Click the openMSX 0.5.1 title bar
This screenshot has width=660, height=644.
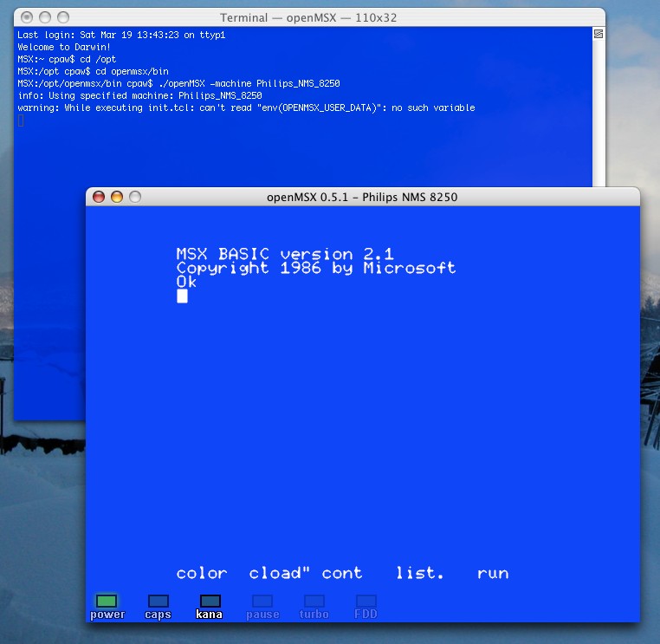pyautogui.click(x=362, y=197)
